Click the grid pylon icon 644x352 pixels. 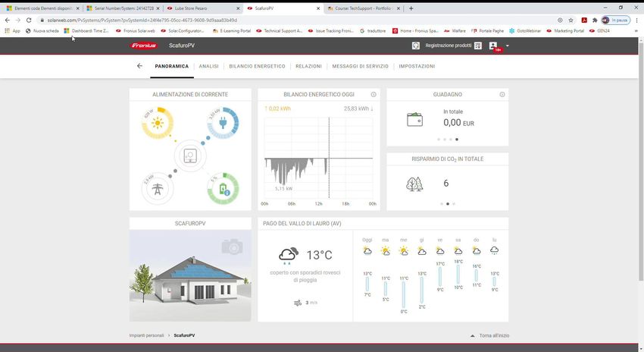(x=158, y=189)
